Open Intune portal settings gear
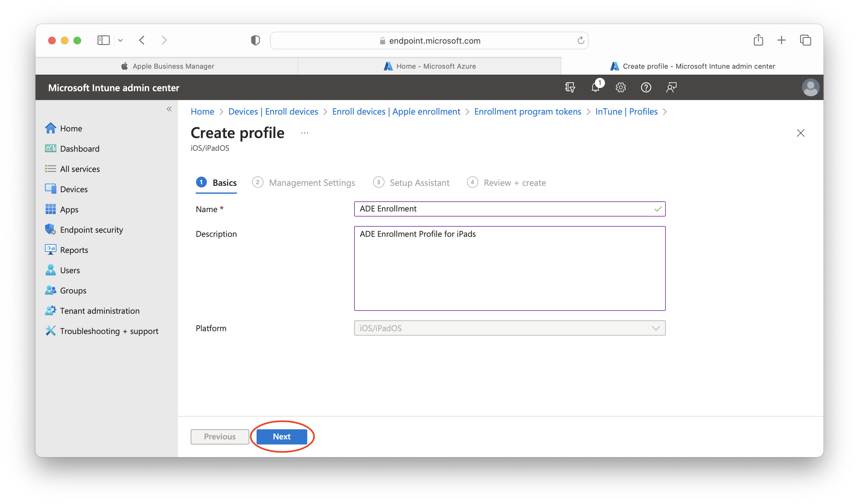Screen dimensions: 859x504 coord(620,87)
